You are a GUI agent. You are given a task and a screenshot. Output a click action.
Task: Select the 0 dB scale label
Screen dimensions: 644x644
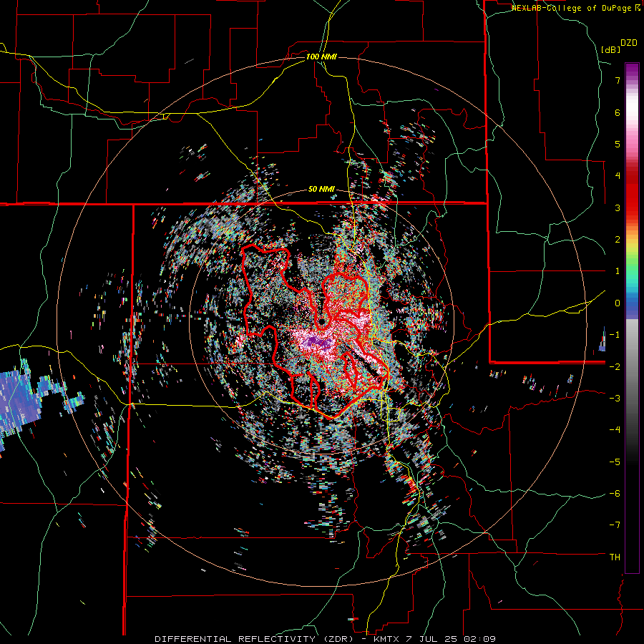click(618, 303)
